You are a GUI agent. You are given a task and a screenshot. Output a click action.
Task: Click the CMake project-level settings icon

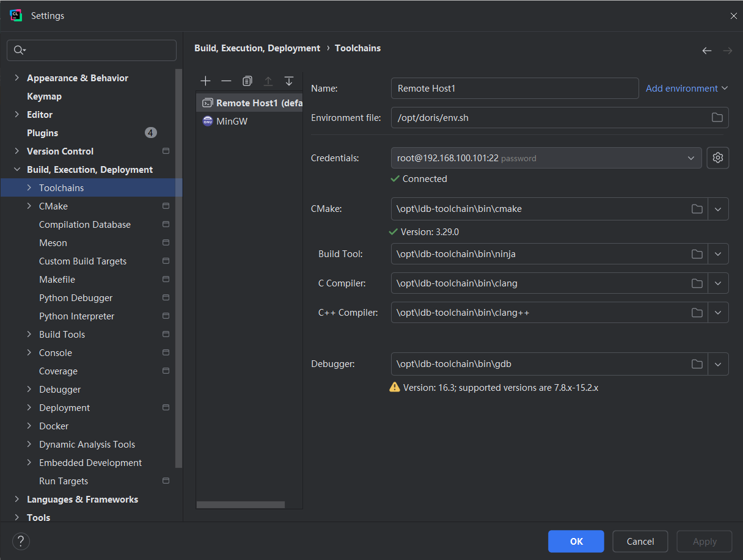pyautogui.click(x=166, y=206)
